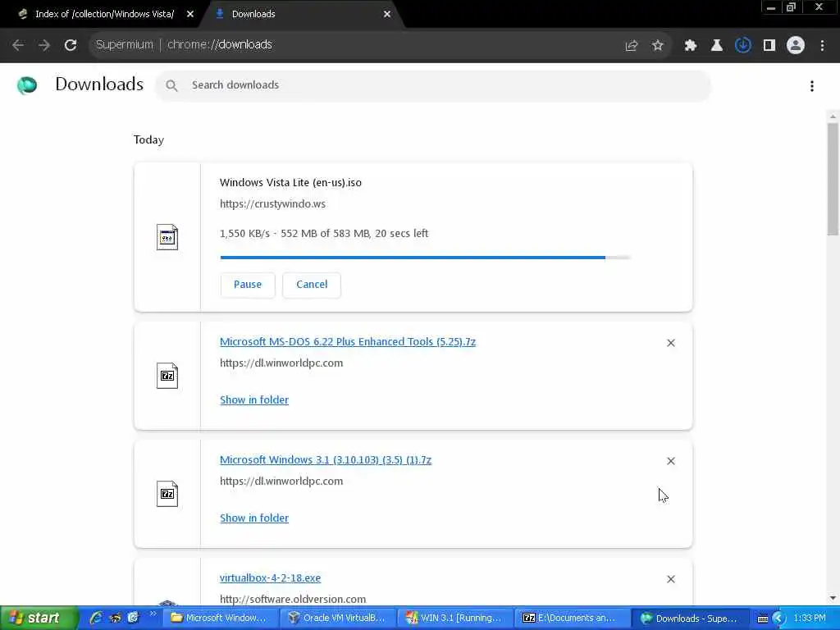840x630 pixels.
Task: Switch to Oracle VM VirtualBox taskbar button
Action: coord(337,619)
